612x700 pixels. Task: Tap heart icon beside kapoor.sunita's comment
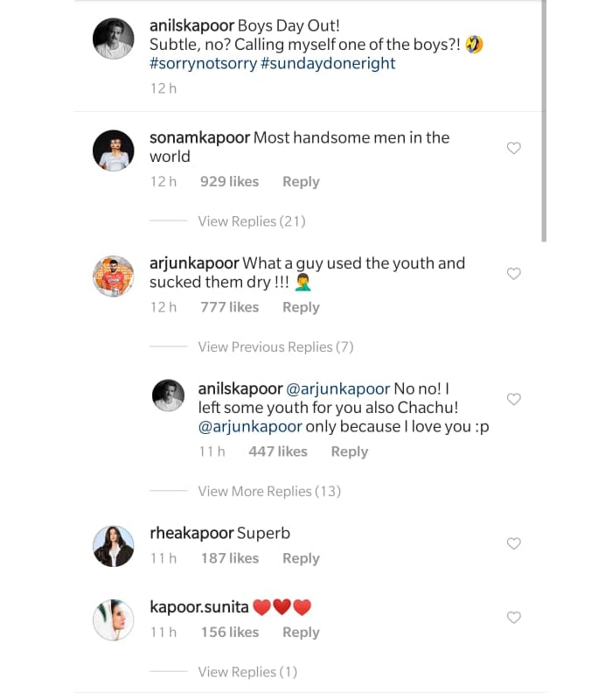(x=514, y=618)
